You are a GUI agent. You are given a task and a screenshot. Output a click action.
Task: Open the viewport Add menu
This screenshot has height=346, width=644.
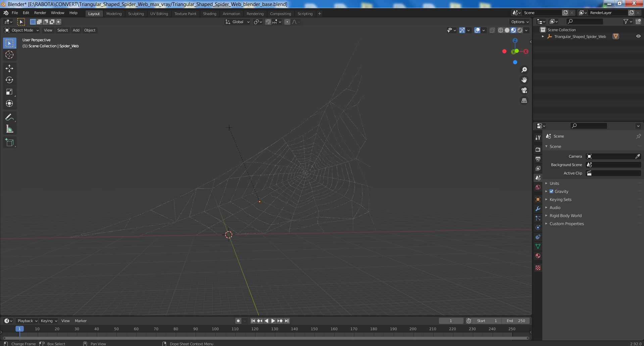[x=76, y=30]
